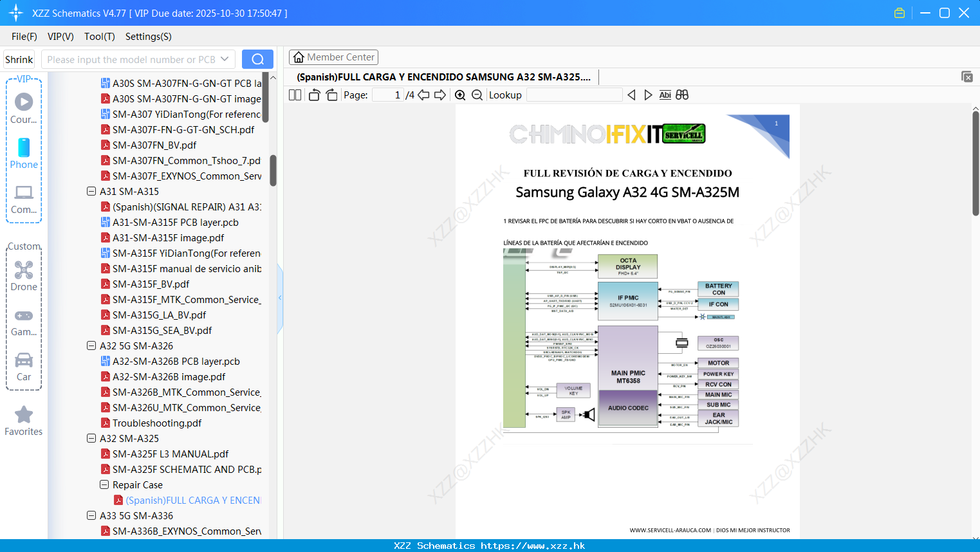
Task: Open the Settings(S) menu
Action: (149, 37)
